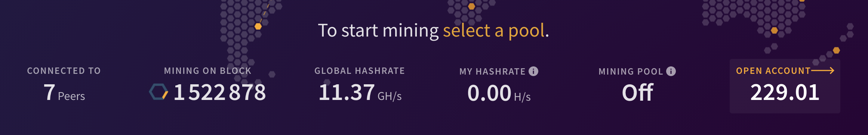Image resolution: width=868 pixels, height=135 pixels.
Task: Click the Connected To label
Action: [x=64, y=71]
